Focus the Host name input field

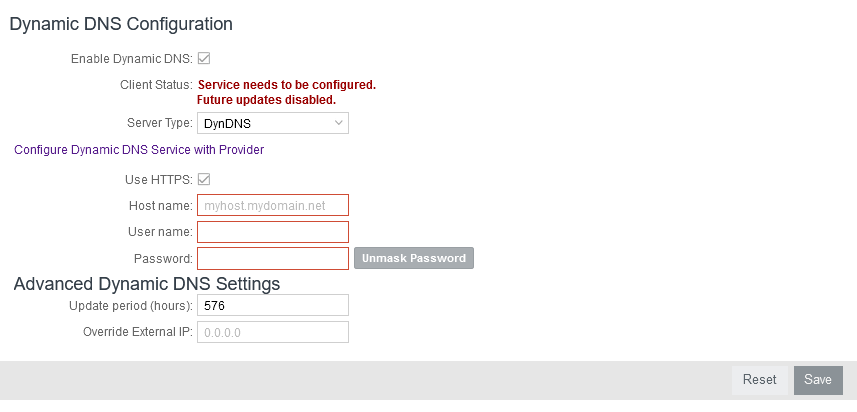tap(273, 205)
